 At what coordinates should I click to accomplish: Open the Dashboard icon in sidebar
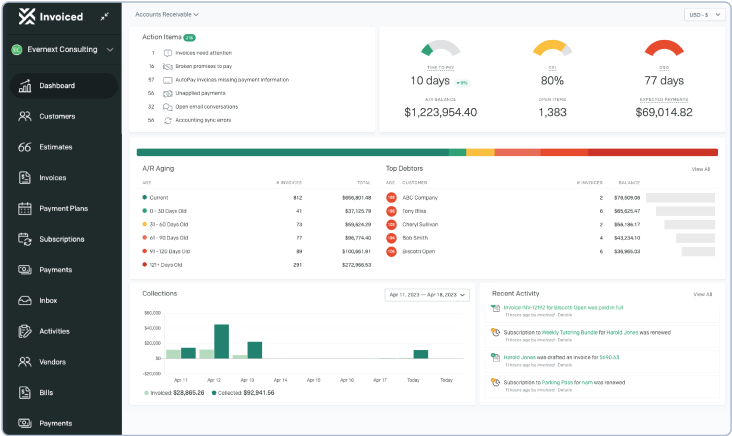coord(25,86)
